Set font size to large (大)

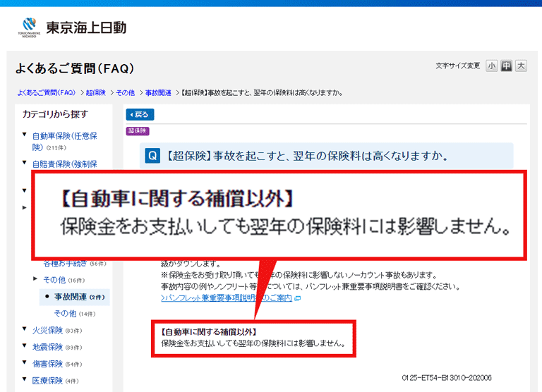[521, 66]
